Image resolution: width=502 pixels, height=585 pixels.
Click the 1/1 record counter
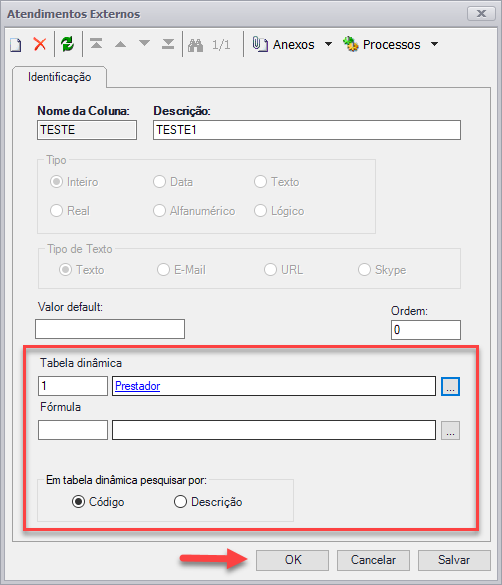(x=221, y=45)
